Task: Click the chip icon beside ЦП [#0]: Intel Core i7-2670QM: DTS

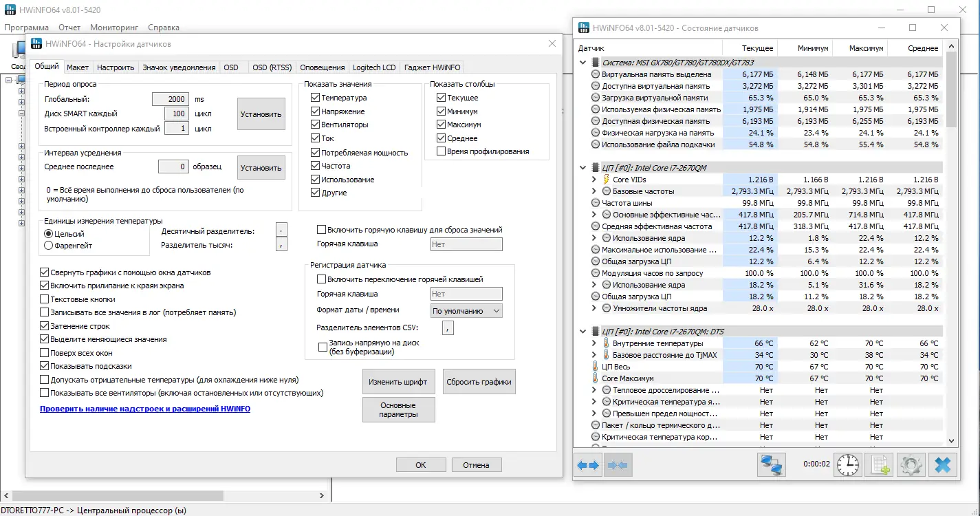Action: pos(596,332)
